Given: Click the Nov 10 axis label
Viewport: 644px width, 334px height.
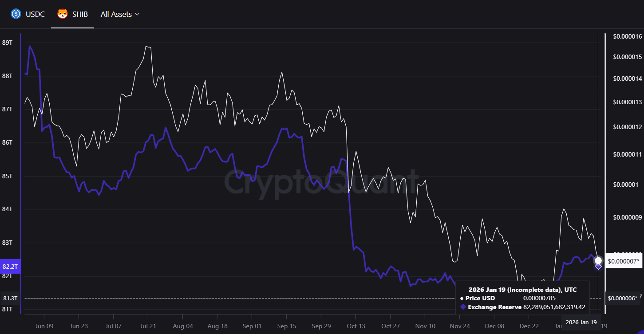Looking at the screenshot, I should [x=426, y=326].
